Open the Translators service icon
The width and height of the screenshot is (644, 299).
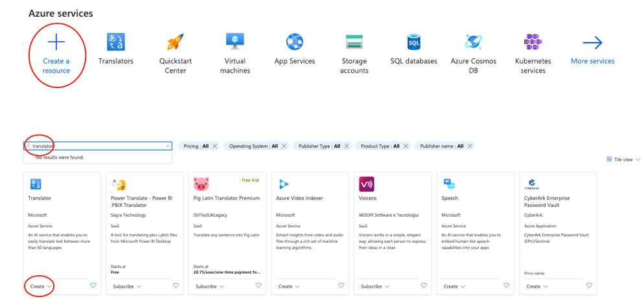116,42
